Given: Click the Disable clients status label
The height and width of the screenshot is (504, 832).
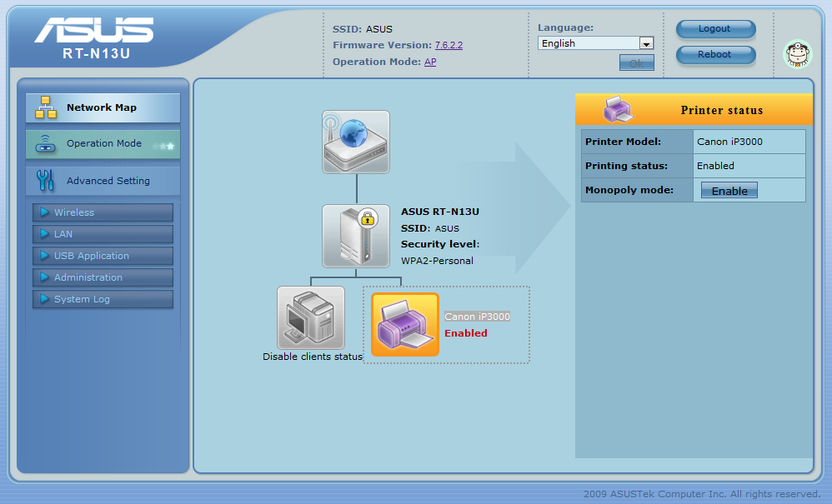Looking at the screenshot, I should tap(313, 357).
